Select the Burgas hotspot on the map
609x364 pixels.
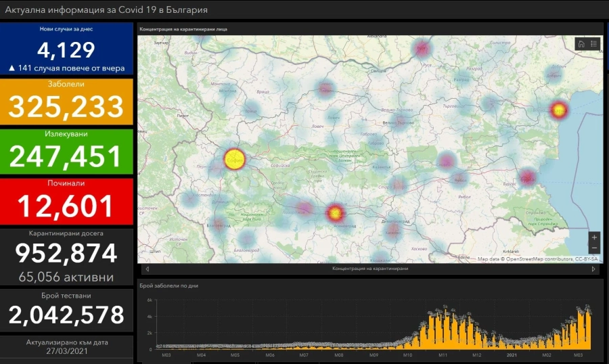528,179
